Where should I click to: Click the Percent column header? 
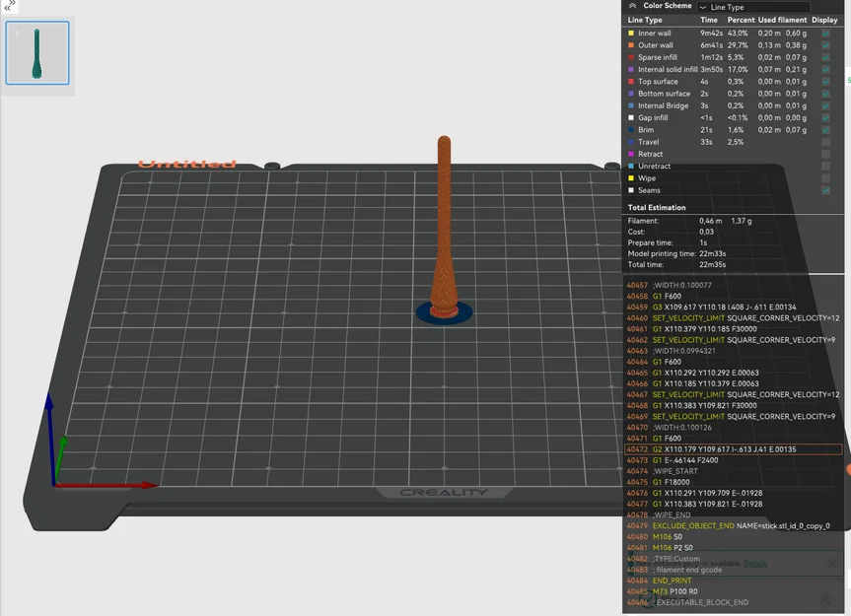(741, 20)
